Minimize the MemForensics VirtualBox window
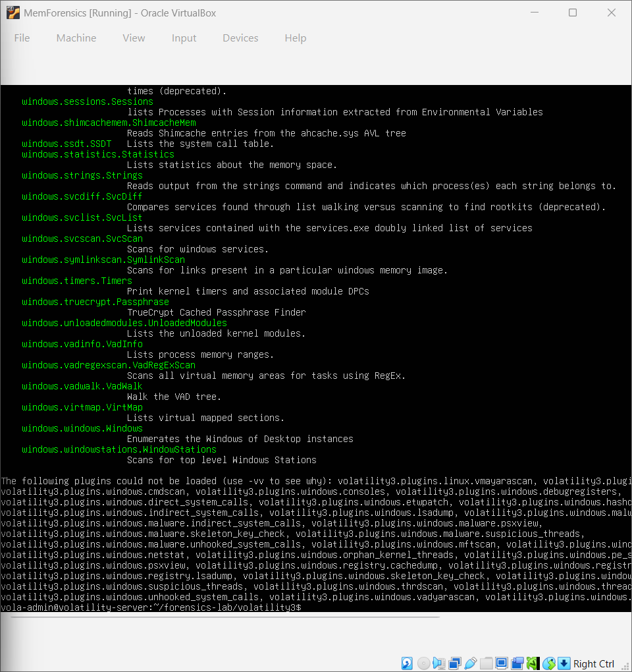632x672 pixels. tap(535, 13)
